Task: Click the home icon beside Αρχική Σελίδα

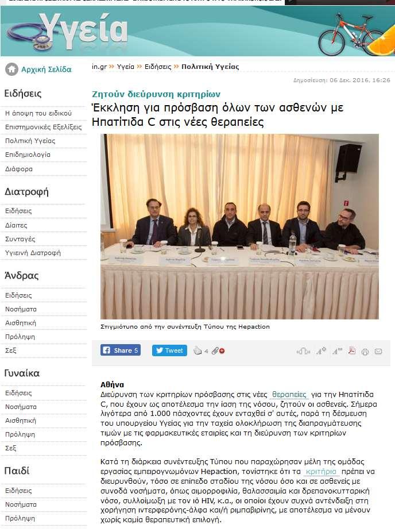Action: click(11, 69)
